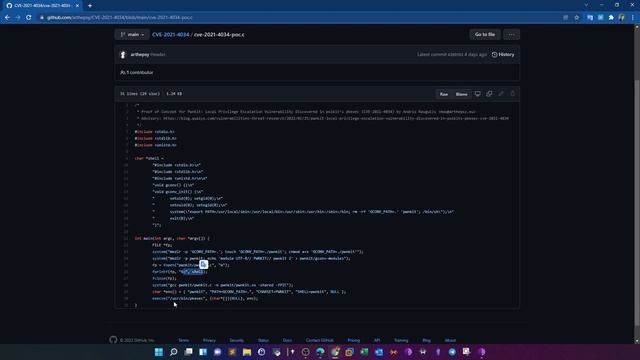Edit this file pencil icon

coord(501,94)
